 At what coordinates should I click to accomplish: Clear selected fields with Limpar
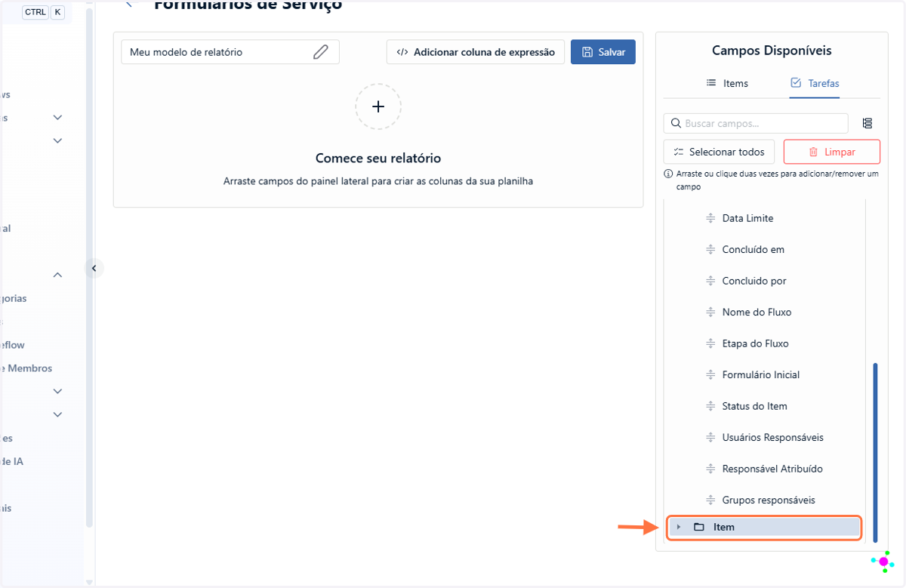832,152
